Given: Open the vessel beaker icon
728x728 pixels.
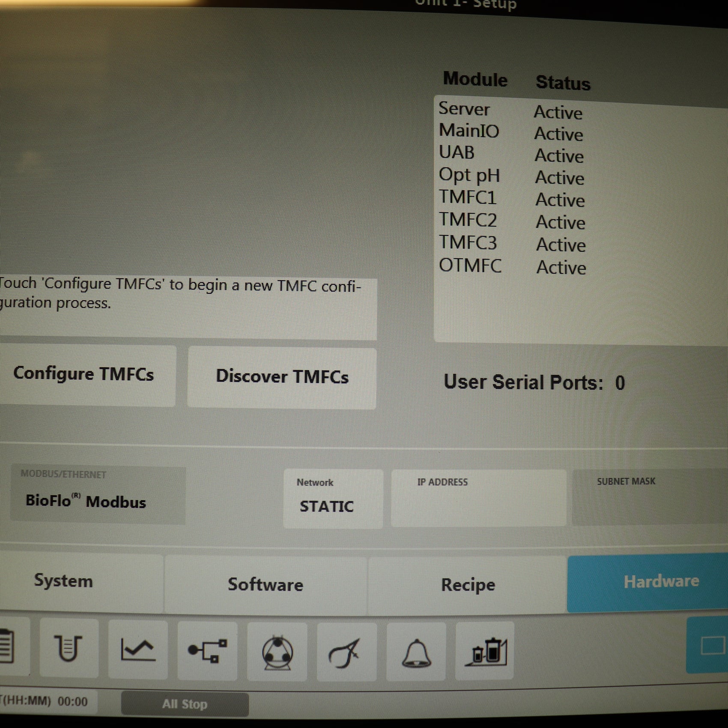Looking at the screenshot, I should pos(69,647).
